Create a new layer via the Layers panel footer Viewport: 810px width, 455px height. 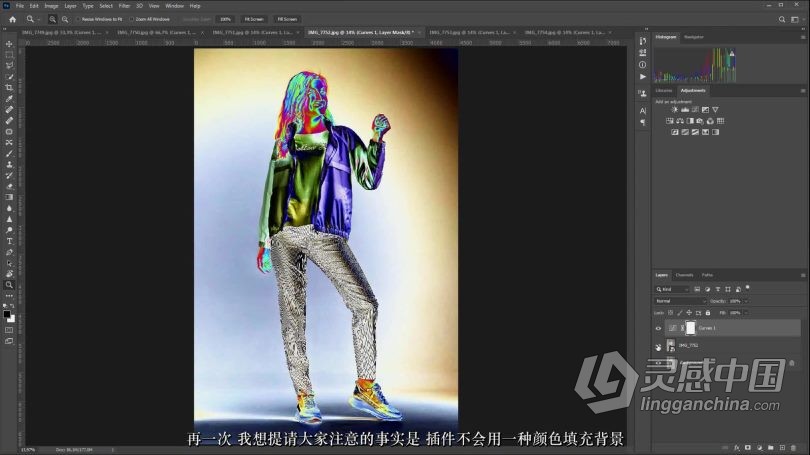782,448
